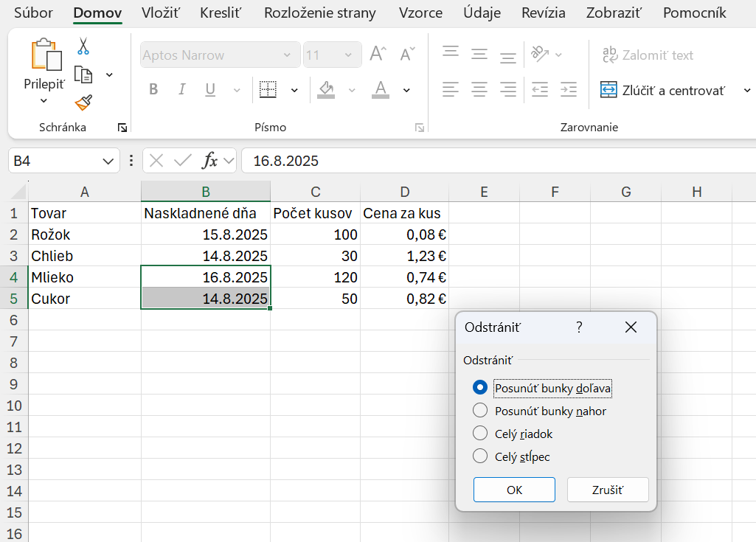
Task: Switch to Rozloženie strany tab
Action: tap(319, 13)
